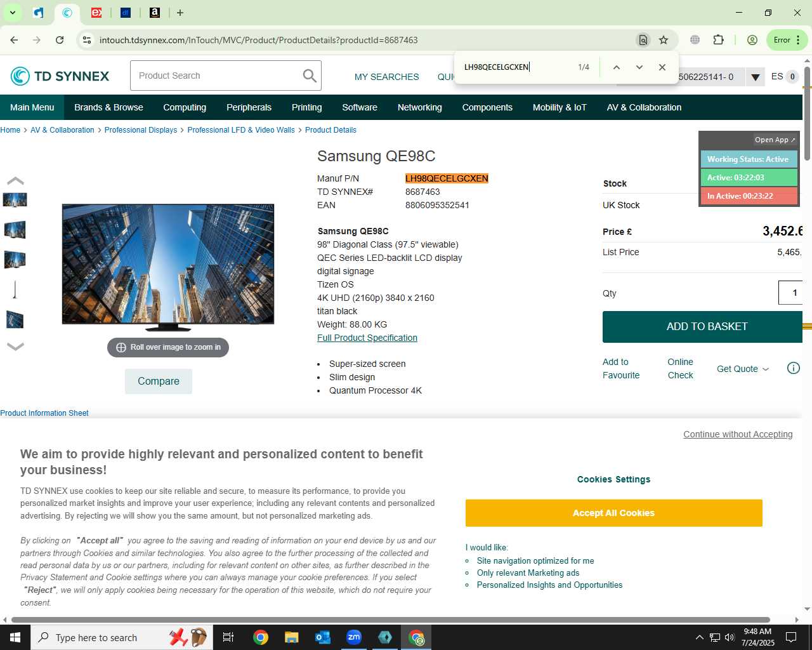Click Continue without Accepting link
Screen dimensions: 812x650
[x=738, y=434]
